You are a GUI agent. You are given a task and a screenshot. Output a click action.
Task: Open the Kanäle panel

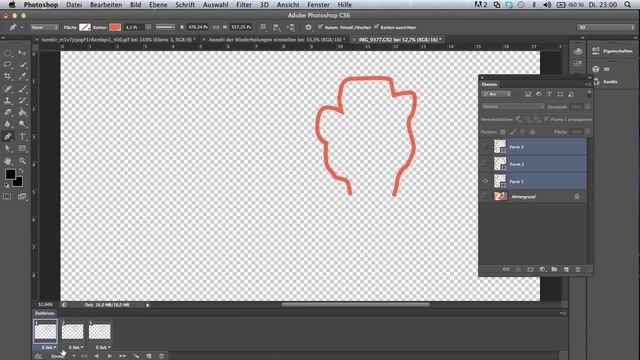606,82
